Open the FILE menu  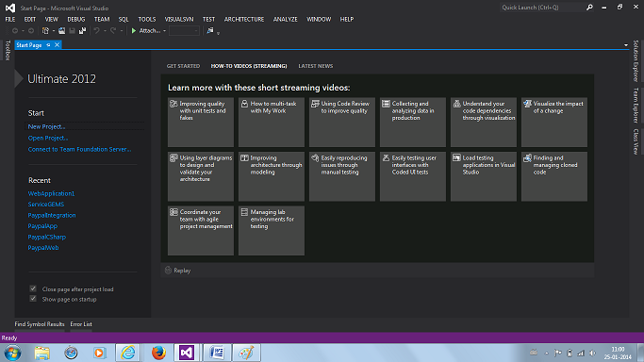[x=10, y=19]
